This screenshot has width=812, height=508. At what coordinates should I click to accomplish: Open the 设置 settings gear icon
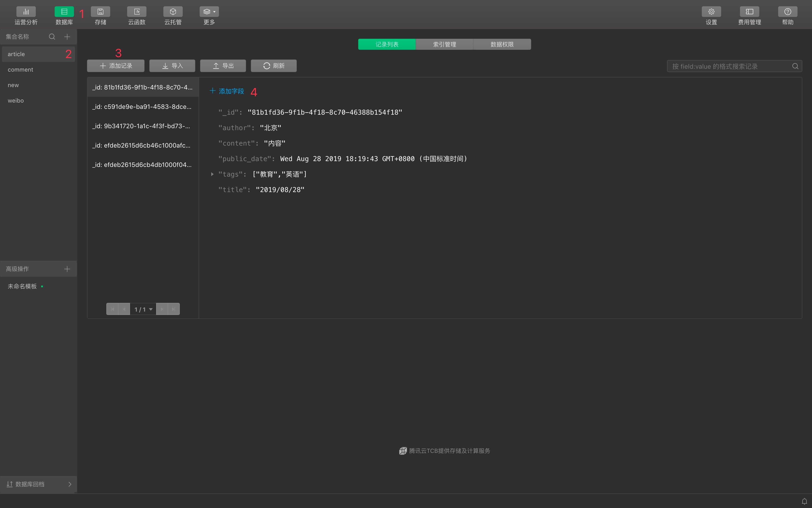pos(711,12)
